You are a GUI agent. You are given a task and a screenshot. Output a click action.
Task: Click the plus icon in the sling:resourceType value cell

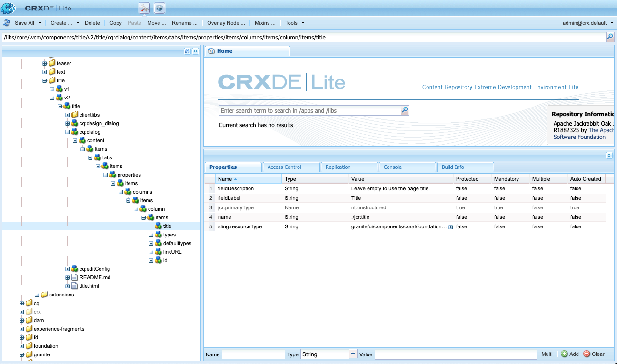coord(450,227)
